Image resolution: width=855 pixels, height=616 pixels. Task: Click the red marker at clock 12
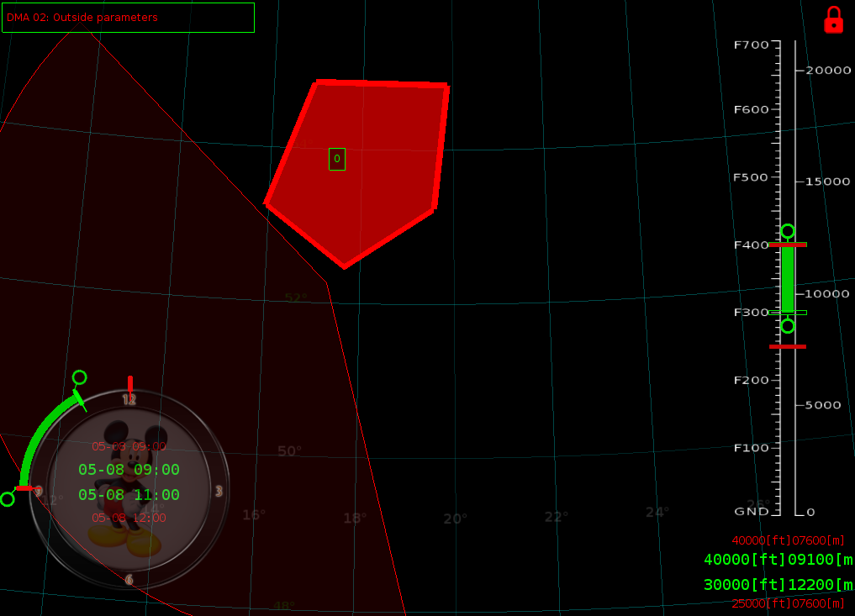[129, 384]
